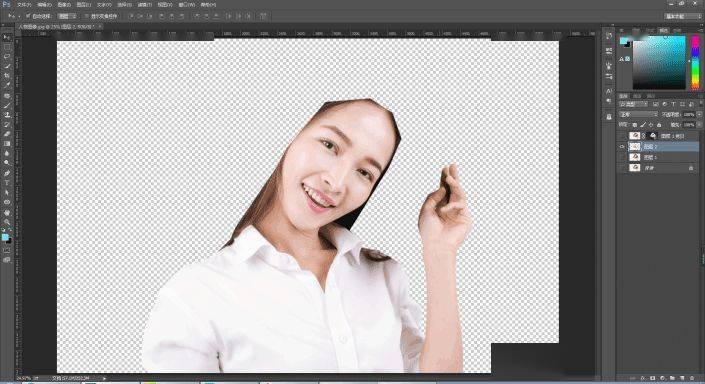Open the auto-select Layer/Group dropdown
Image resolution: width=705 pixels, height=384 pixels.
67,16
